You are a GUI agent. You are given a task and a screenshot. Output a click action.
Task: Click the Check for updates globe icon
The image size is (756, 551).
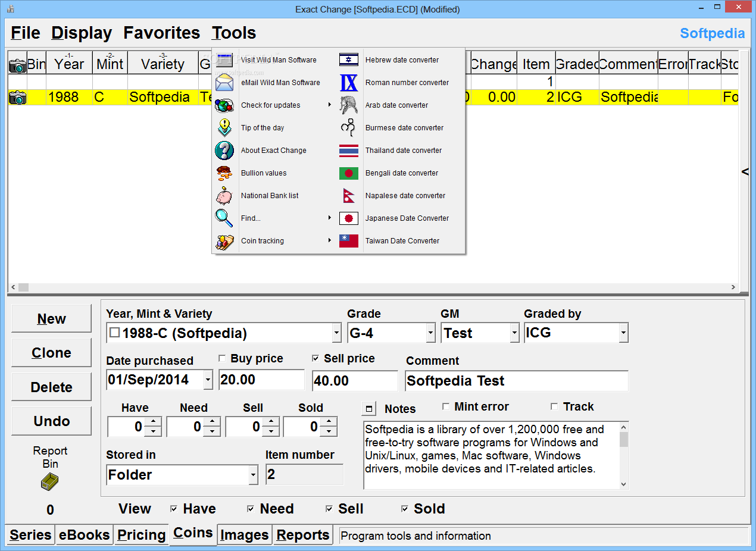point(224,105)
